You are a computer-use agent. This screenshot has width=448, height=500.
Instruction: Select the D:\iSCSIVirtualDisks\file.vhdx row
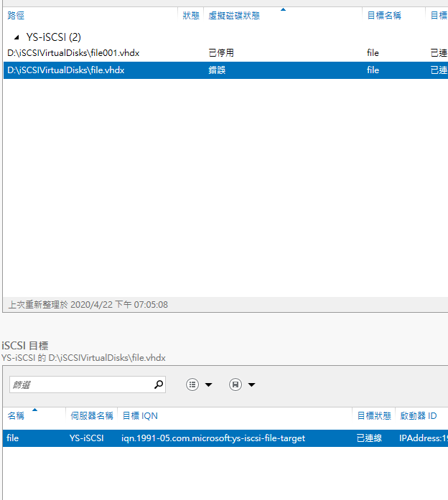[225, 70]
